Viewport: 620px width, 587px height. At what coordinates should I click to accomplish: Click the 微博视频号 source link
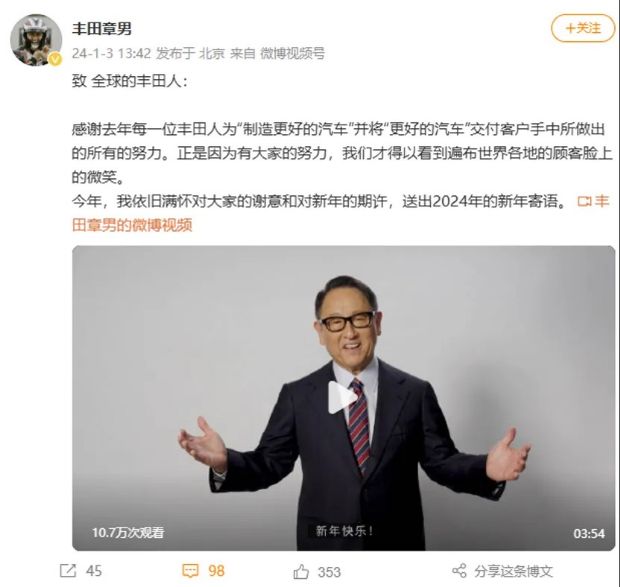click(292, 53)
